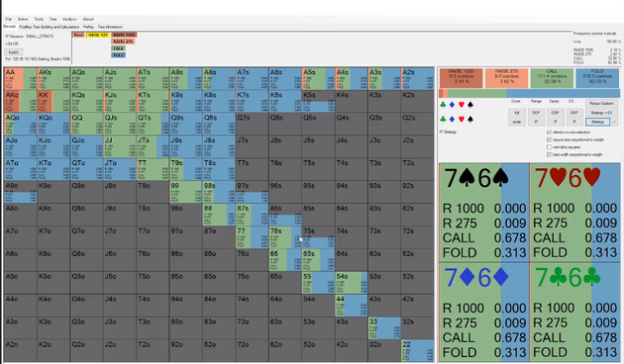Select the black spade suit in bottom row
Viewport: 624px width, 364px height.
click(x=470, y=120)
